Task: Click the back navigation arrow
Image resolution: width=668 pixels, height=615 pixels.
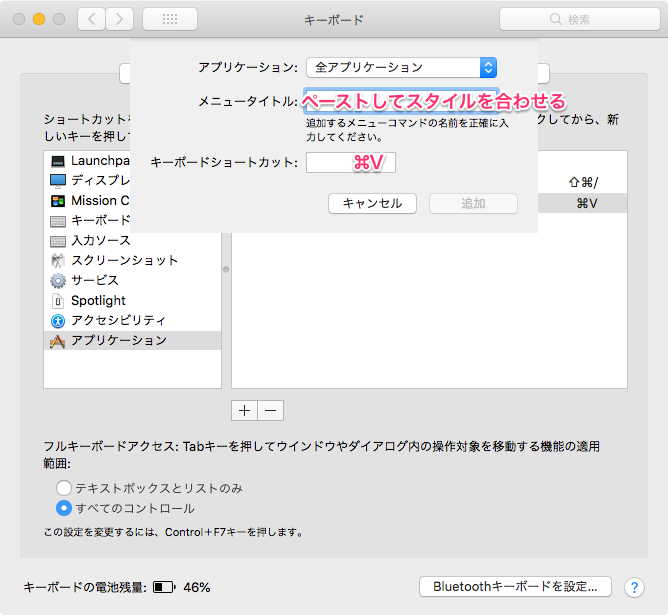Action: coord(91,19)
